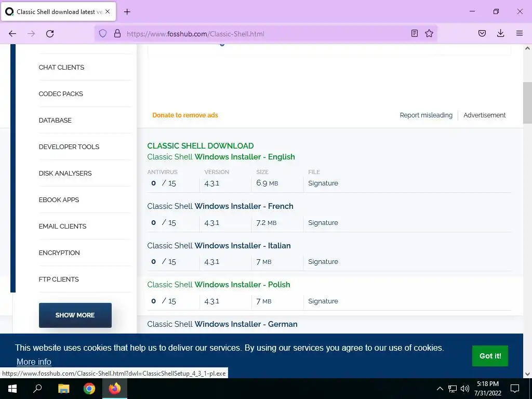Open Signature link for English installer
This screenshot has width=532, height=399.
click(323, 183)
